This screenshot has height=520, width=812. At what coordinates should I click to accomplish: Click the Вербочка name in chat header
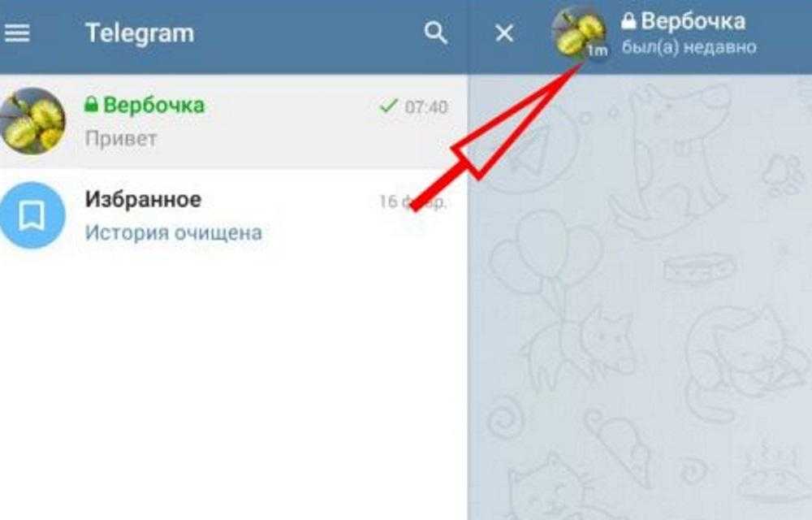pos(693,21)
